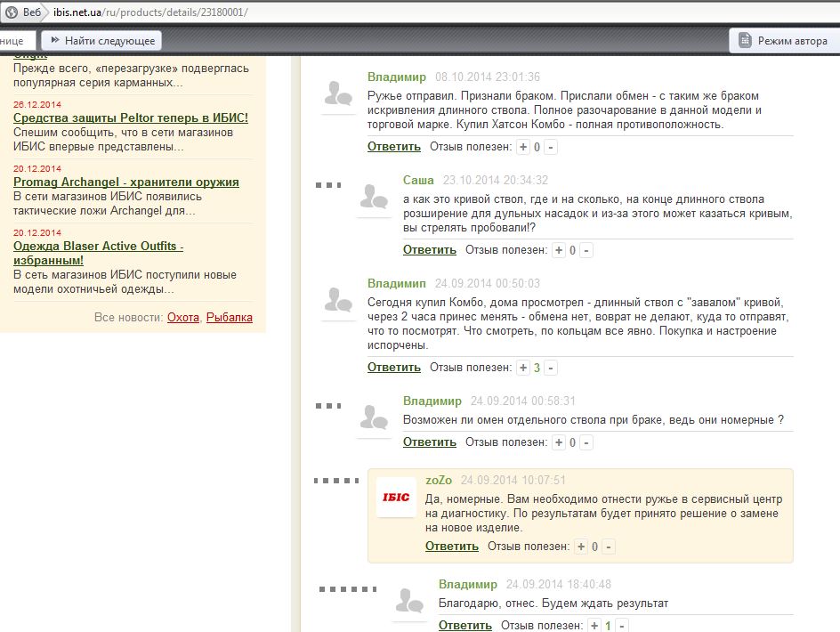The width and height of the screenshot is (840, 632).
Task: Click the avatar next to Владимип's comment
Action: click(x=337, y=302)
